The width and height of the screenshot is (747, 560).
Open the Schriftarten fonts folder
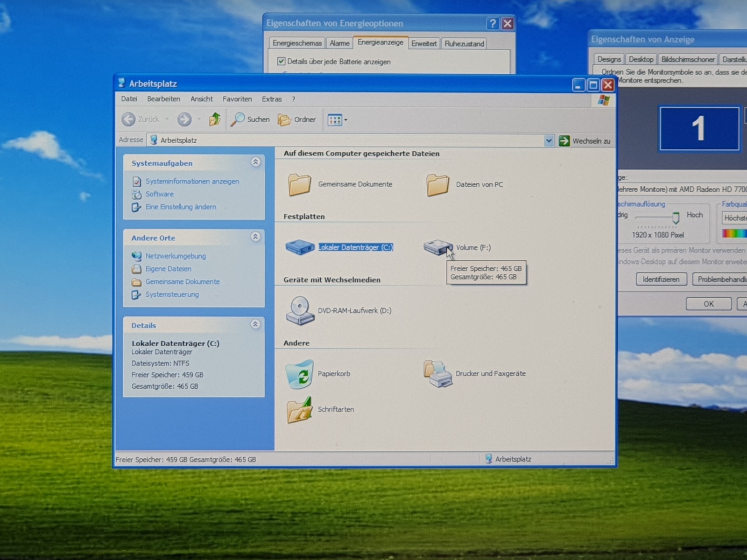tap(300, 410)
